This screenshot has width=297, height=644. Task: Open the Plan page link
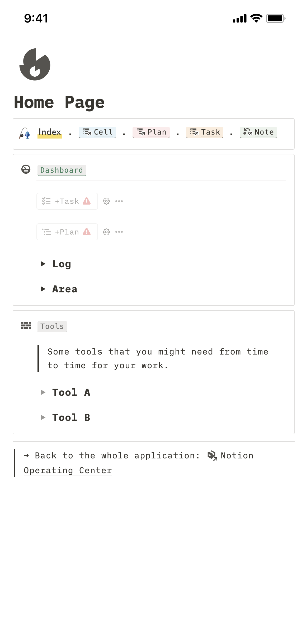151,132
